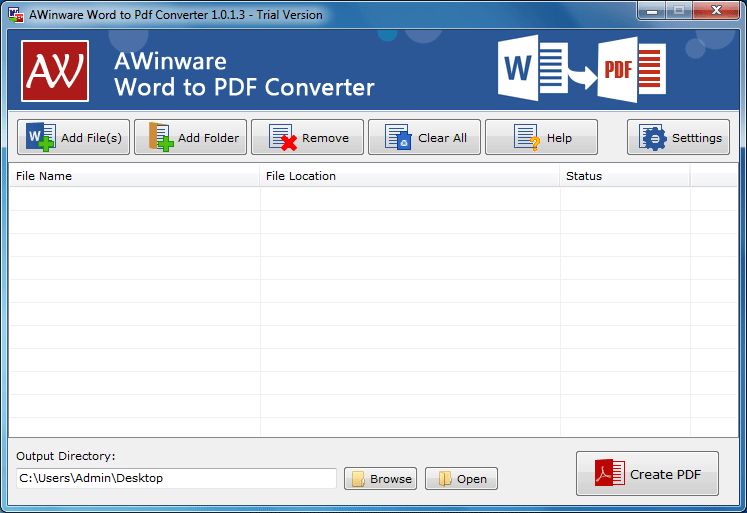This screenshot has width=747, height=513.
Task: Click the File Location column header
Action: (410, 176)
